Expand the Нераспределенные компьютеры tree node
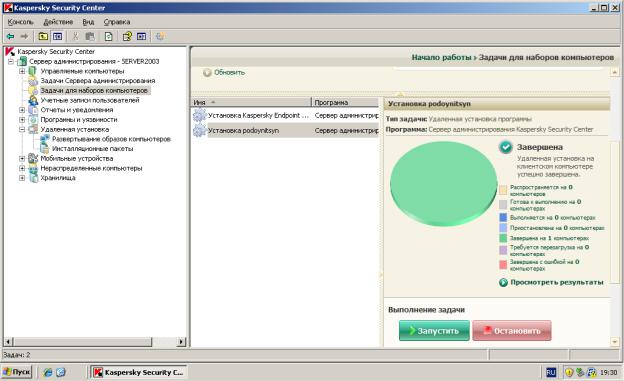This screenshot has height=381, width=624. [22, 168]
